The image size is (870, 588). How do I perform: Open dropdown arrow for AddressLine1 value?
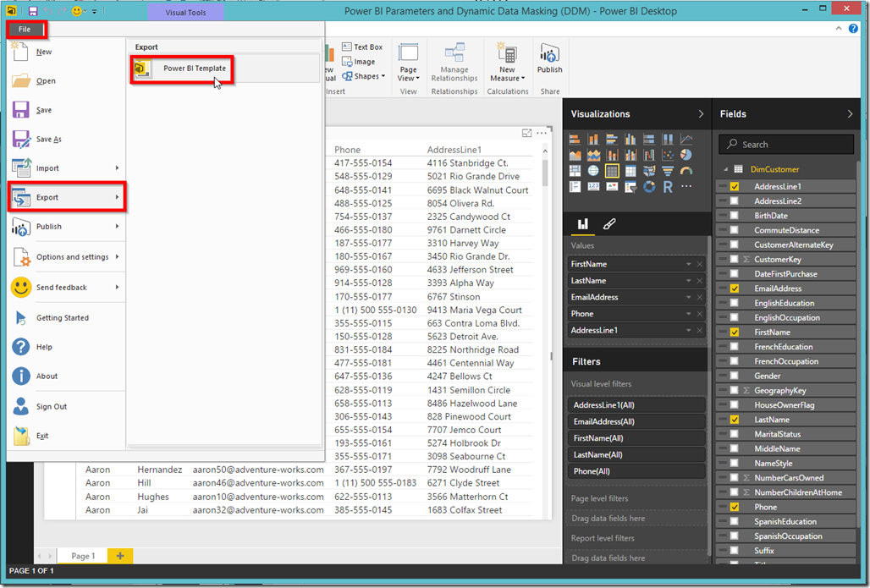(x=689, y=331)
